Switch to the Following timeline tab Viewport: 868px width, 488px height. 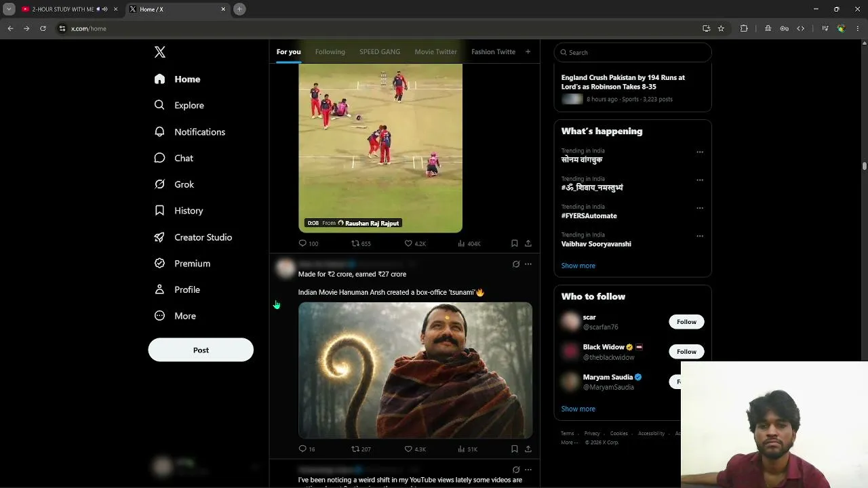(x=330, y=52)
